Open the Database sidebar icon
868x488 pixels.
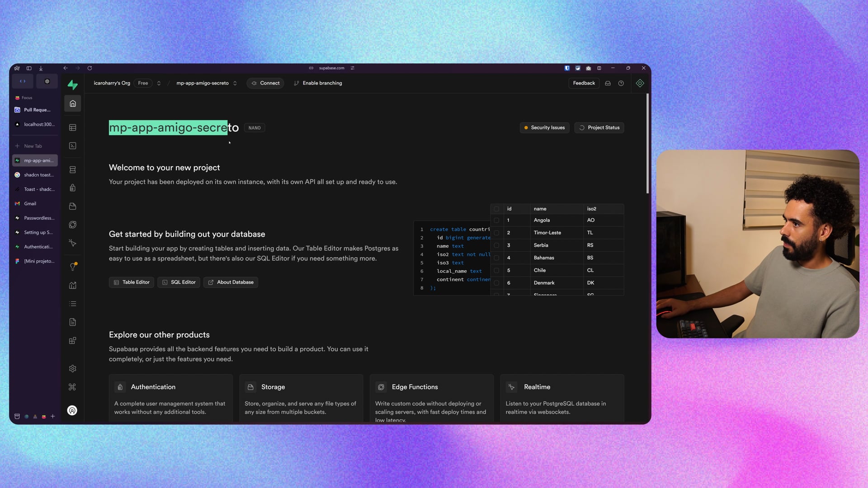point(72,170)
